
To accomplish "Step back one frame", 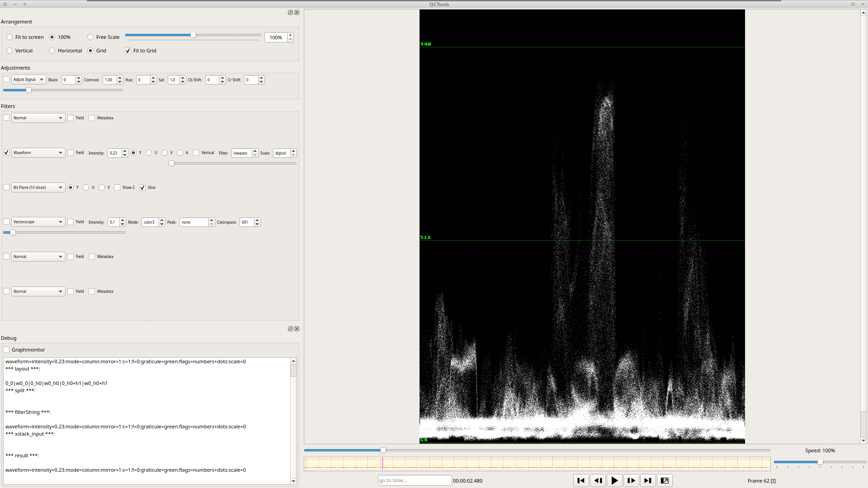I will 598,481.
